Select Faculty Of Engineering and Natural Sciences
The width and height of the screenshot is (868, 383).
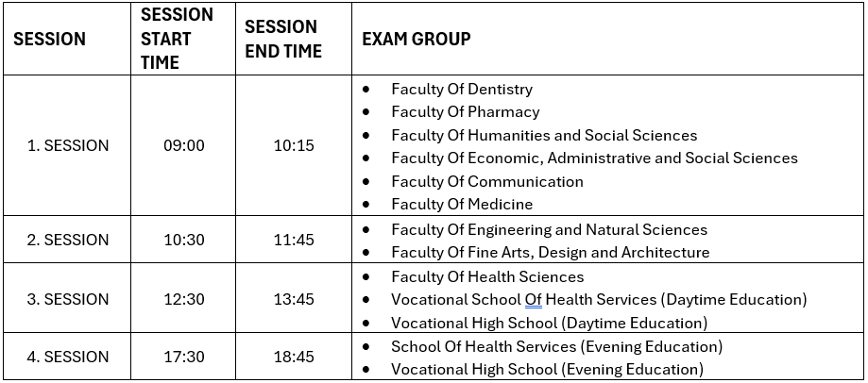pyautogui.click(x=549, y=229)
